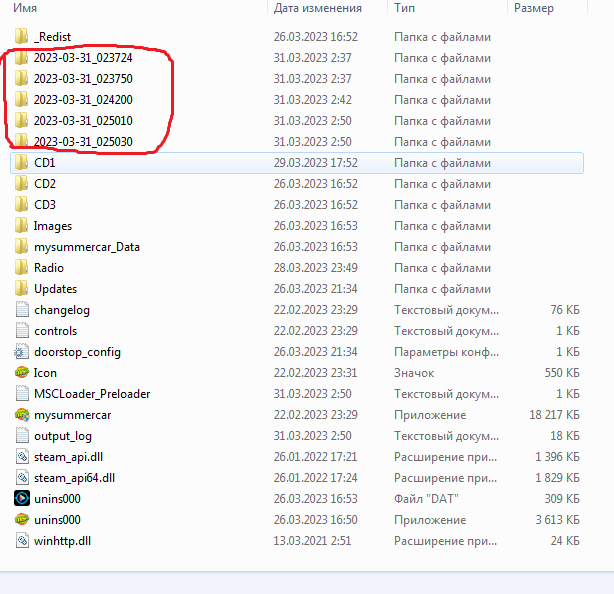
Task: Select the steam_api.dll file icon
Action: click(22, 457)
